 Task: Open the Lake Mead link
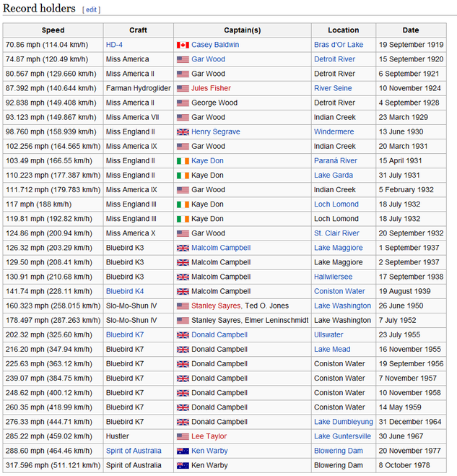click(332, 350)
